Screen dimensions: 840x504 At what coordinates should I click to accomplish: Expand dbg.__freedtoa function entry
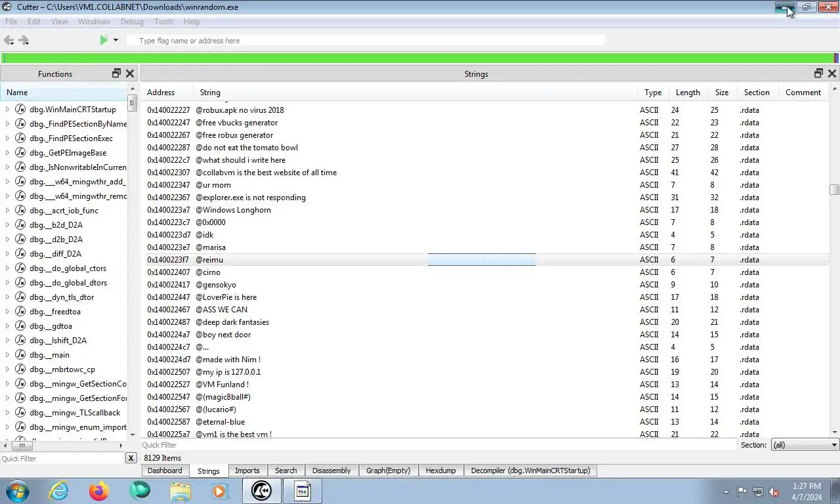click(x=7, y=312)
